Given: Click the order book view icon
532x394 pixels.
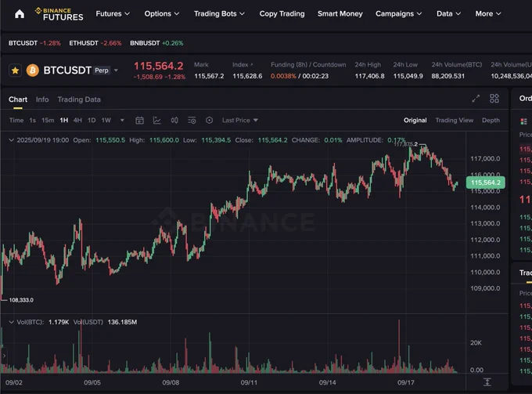Looking at the screenshot, I should pos(523,121).
